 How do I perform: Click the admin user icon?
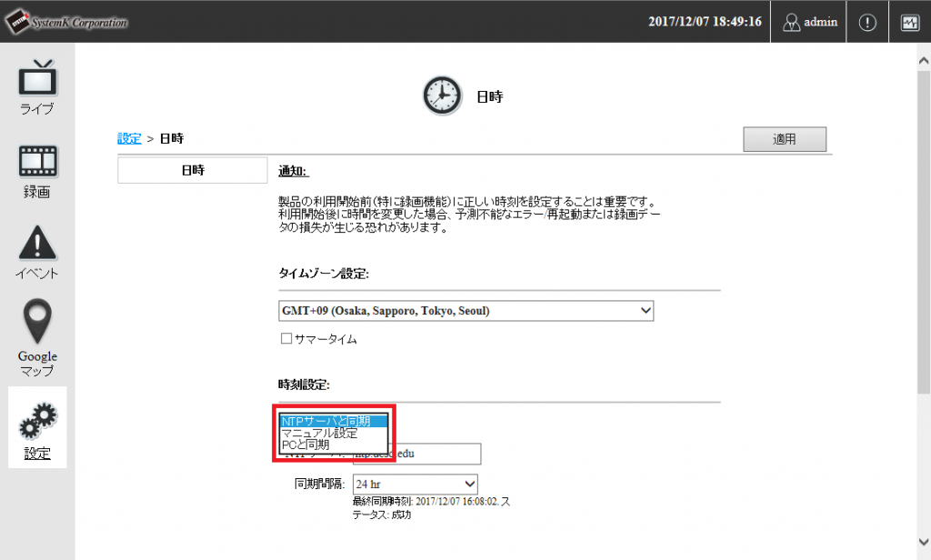point(792,23)
